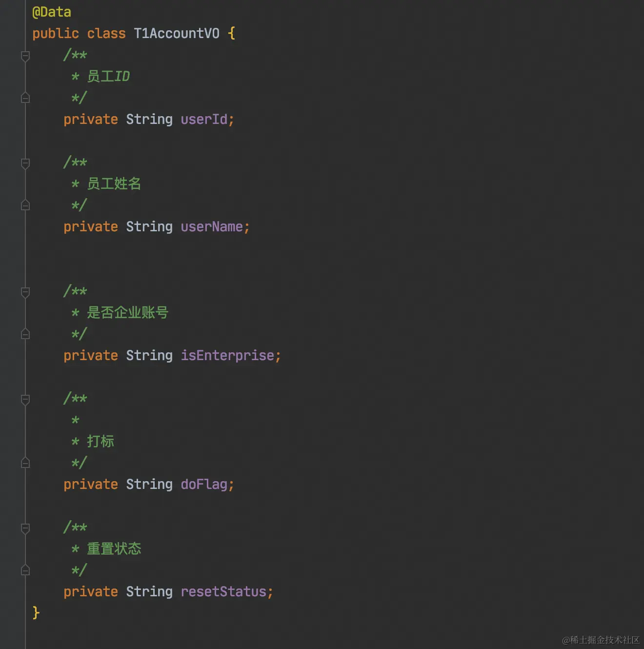The height and width of the screenshot is (649, 644).
Task: Click the comment text 员工ID
Action: 108,77
